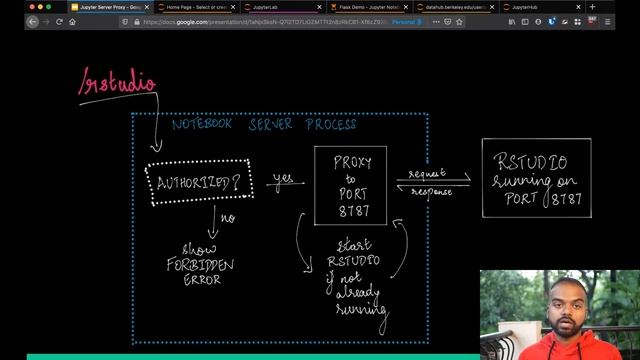Click the show FORBIDDEN ERROR text
Image resolution: width=640 pixels, height=360 pixels.
[x=200, y=264]
